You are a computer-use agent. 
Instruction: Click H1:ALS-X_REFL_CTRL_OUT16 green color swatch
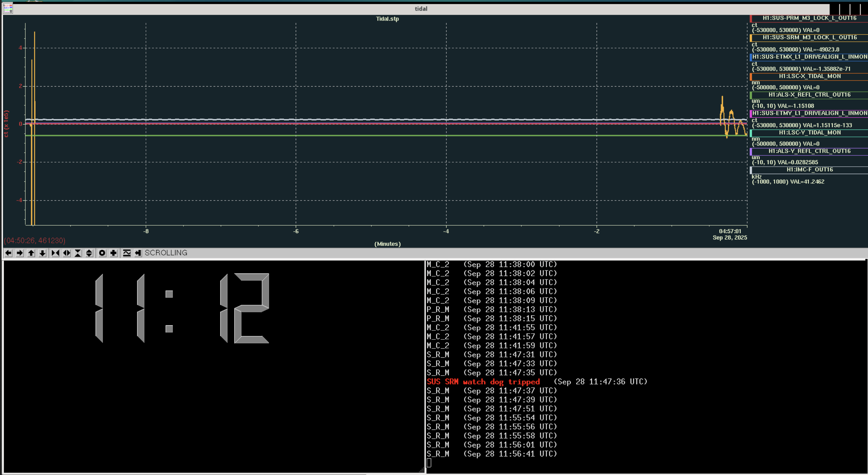(751, 95)
